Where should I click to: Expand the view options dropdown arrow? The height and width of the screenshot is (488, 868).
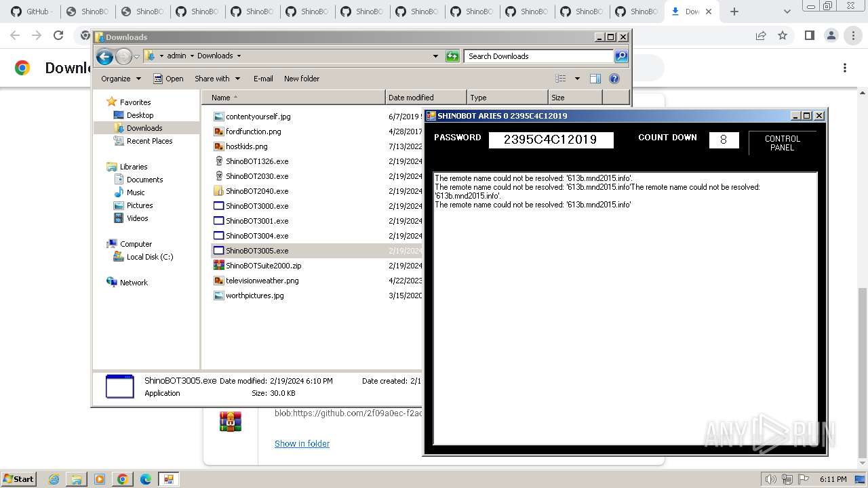(x=577, y=79)
